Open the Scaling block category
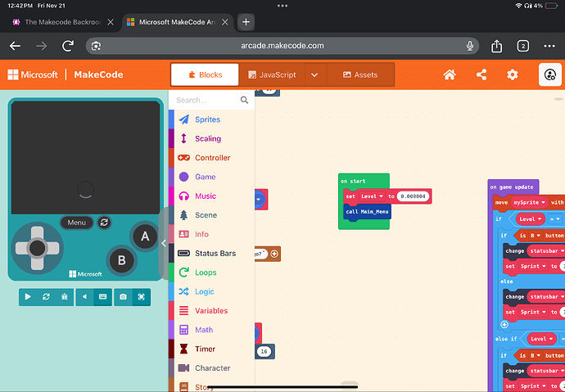 pos(211,138)
